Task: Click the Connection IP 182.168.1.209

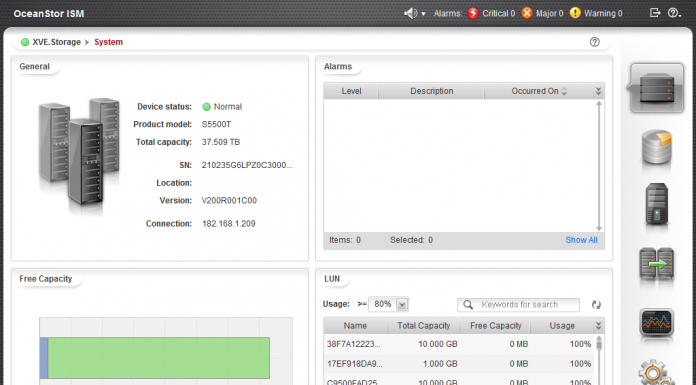Action: click(229, 223)
